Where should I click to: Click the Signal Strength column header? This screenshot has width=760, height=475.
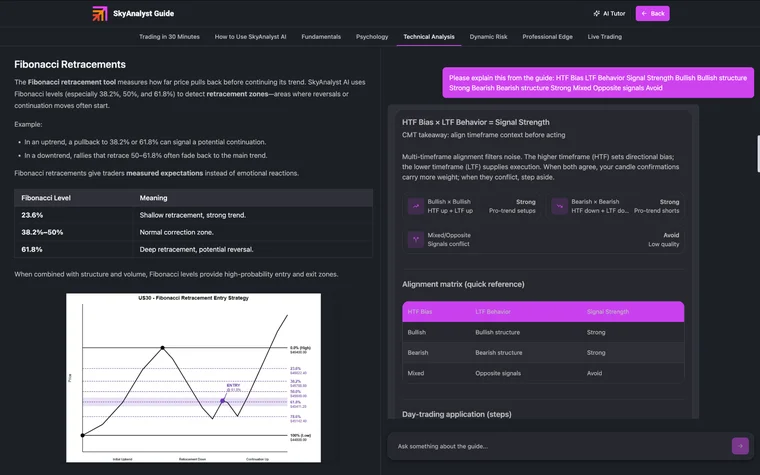[x=610, y=312]
